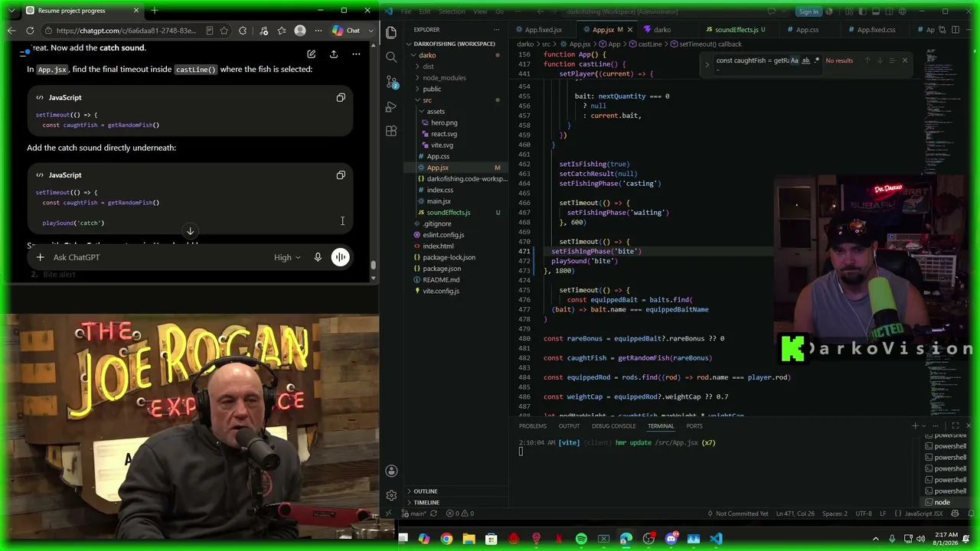Click the JavaScript JSX language mode
980x551 pixels.
[x=923, y=514]
